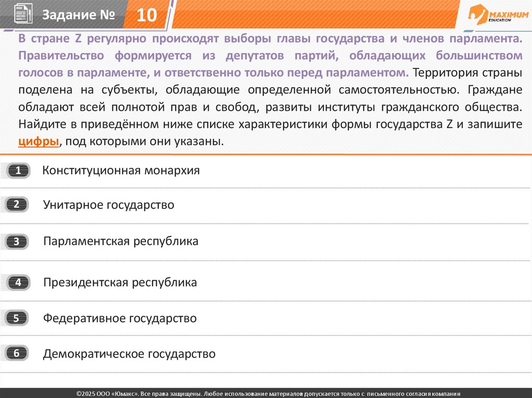Viewport: 532px width, 398px height.
Task: Click the document icon beside Задание №
Action: click(23, 13)
